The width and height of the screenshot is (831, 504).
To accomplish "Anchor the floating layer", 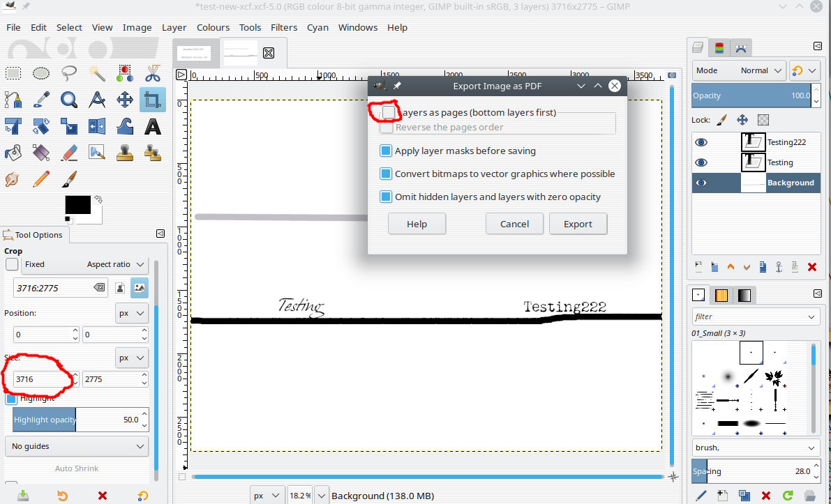I will coord(779,268).
